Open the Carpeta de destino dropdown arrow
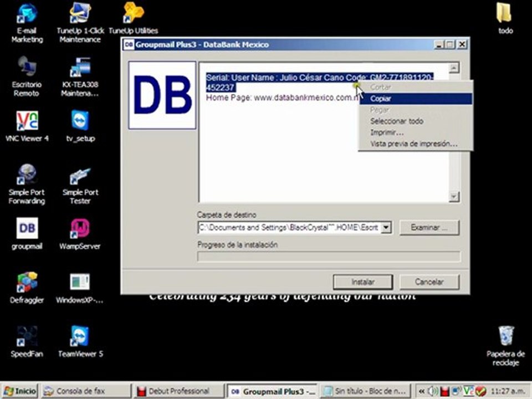This screenshot has width=532, height=399. 386,227
